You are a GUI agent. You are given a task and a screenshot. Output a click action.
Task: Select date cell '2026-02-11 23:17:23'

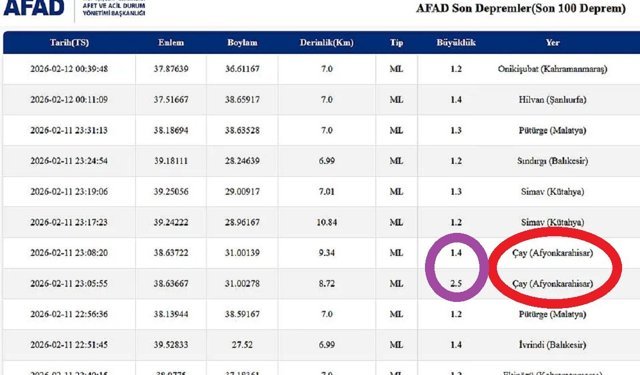point(69,222)
